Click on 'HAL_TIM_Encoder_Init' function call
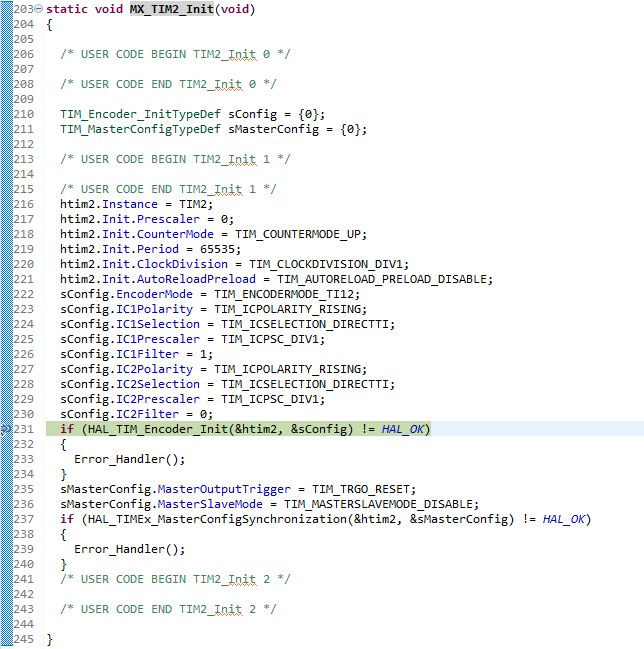Screen dimensions: 644x649 [x=158, y=429]
